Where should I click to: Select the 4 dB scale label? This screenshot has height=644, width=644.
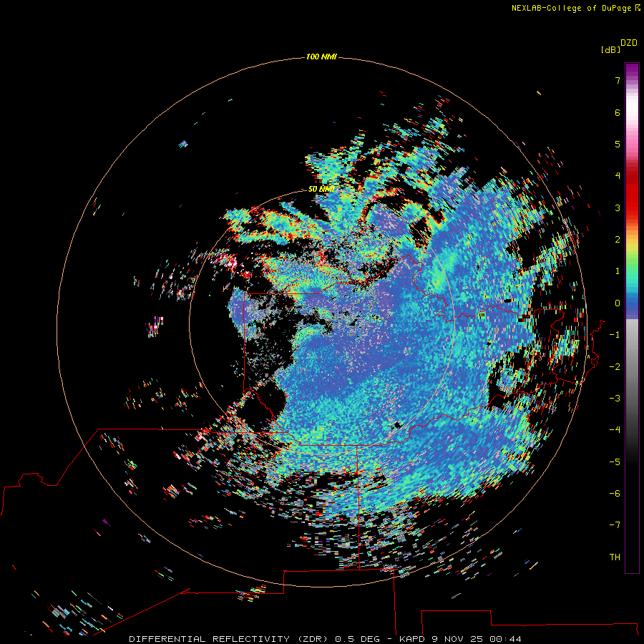pyautogui.click(x=618, y=176)
